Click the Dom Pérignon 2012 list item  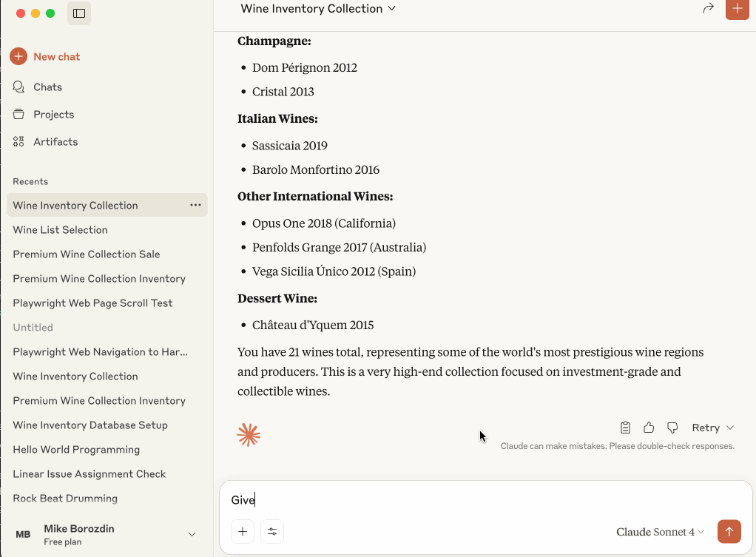pyautogui.click(x=305, y=67)
